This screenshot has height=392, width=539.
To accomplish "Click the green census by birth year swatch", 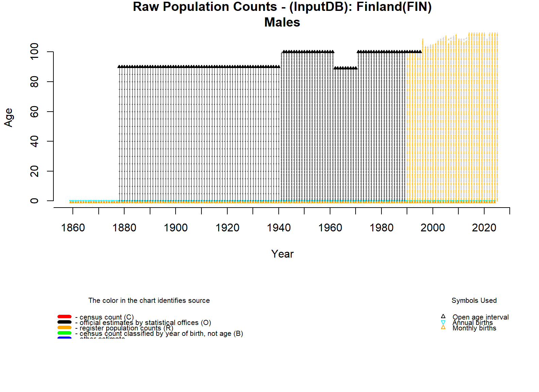I will coord(65,333).
